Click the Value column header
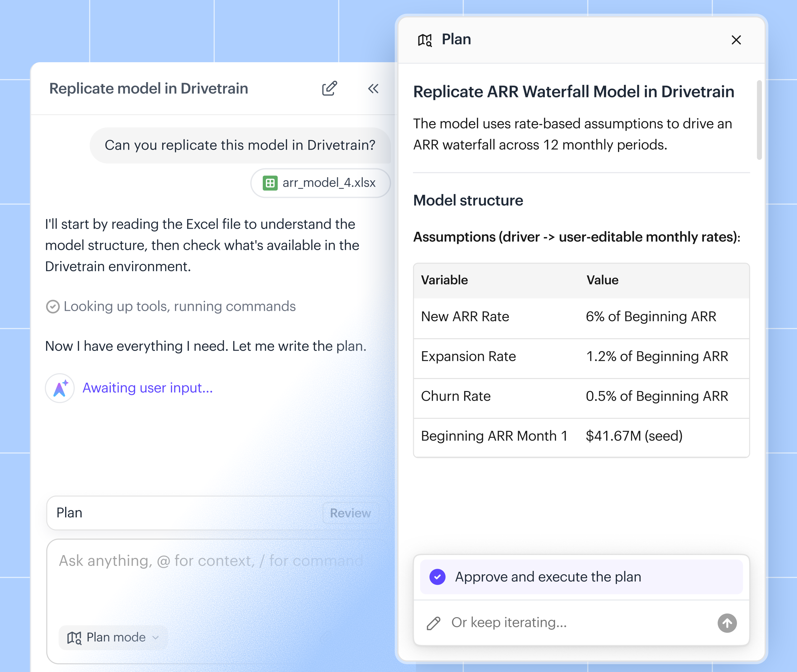The image size is (797, 672). coord(602,280)
